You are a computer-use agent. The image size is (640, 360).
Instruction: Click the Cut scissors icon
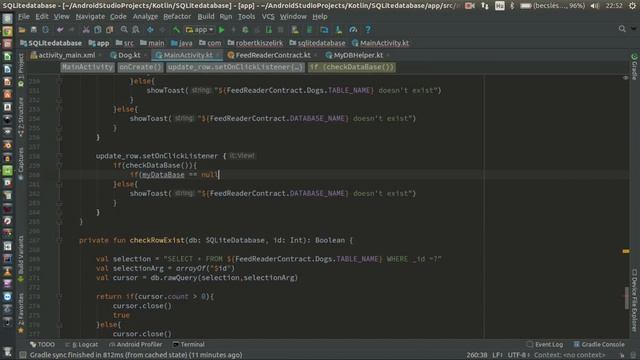pos(86,30)
